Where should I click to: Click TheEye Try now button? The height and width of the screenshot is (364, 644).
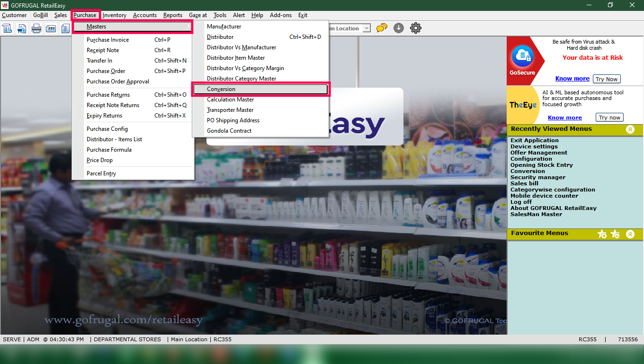pyautogui.click(x=609, y=118)
